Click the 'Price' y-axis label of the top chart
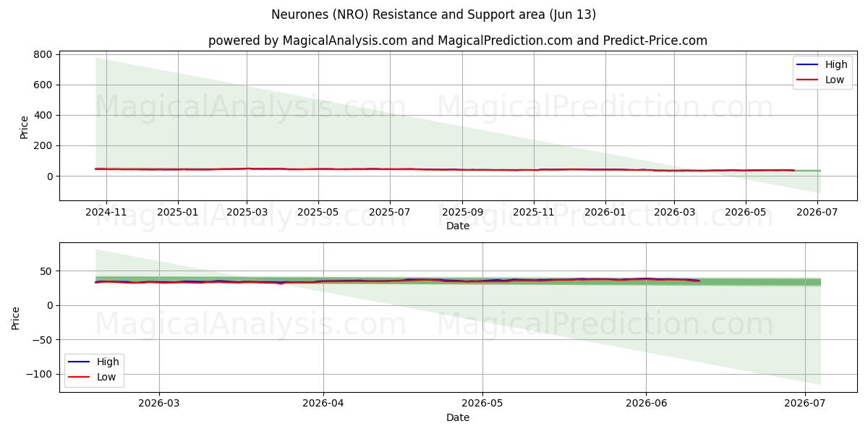 tap(24, 127)
